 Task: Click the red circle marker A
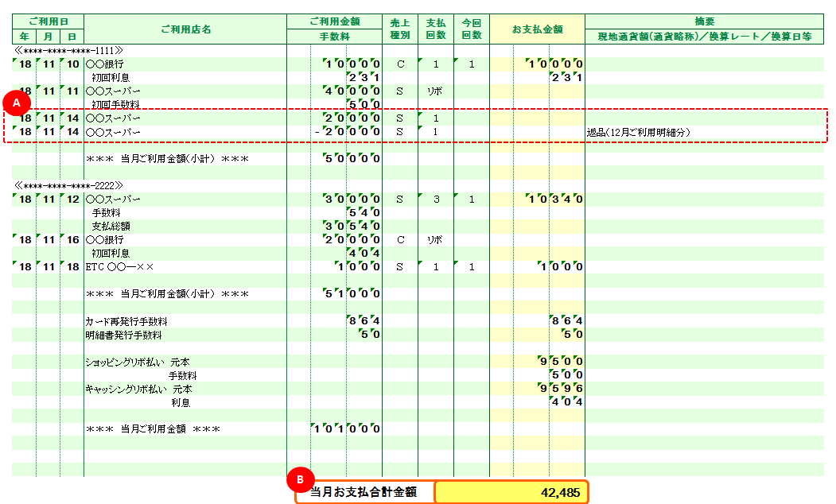[17, 102]
